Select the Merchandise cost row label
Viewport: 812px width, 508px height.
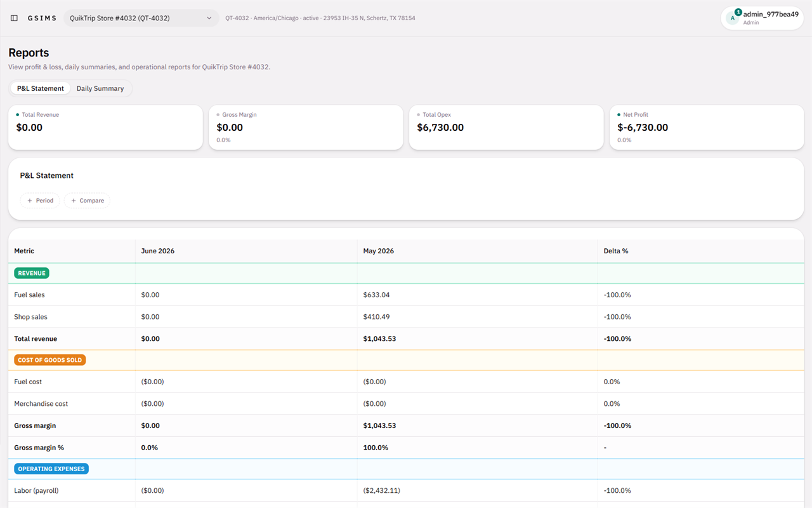click(x=41, y=404)
